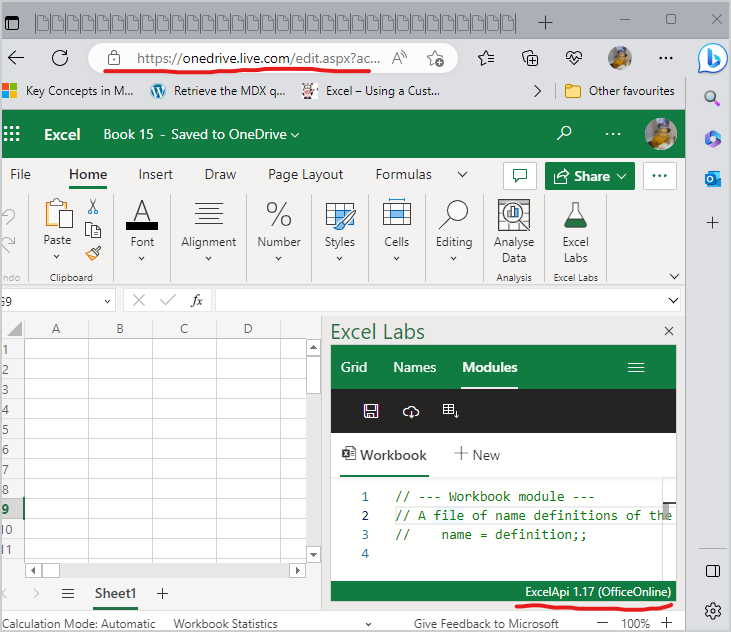
Task: Close the Excel Labs pane
Action: point(669,331)
